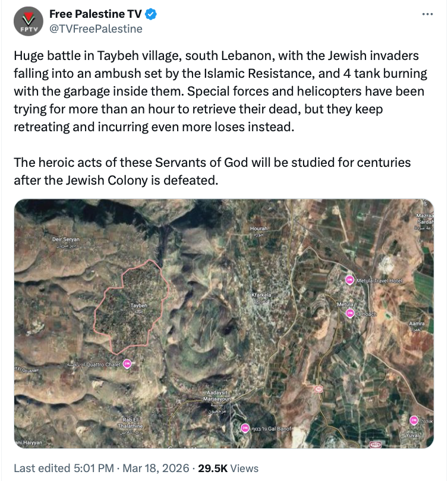
Task: Select the Gal Banof hotel pin
Action: 245,428
